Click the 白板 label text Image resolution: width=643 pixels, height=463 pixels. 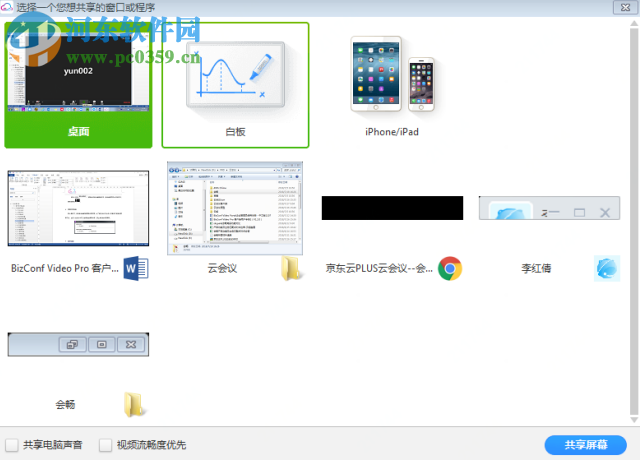click(x=235, y=132)
